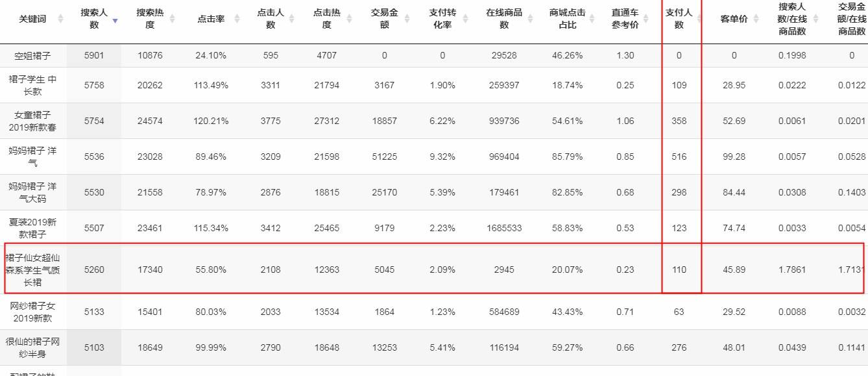Sort table by 点击率 using its arrow icon
Screen dimensions: 868x376
237,19
